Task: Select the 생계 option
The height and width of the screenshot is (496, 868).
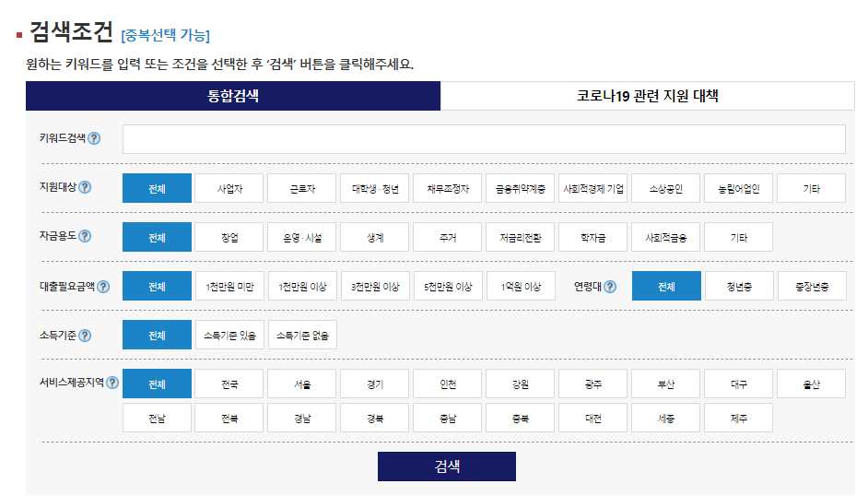Action: pos(375,237)
